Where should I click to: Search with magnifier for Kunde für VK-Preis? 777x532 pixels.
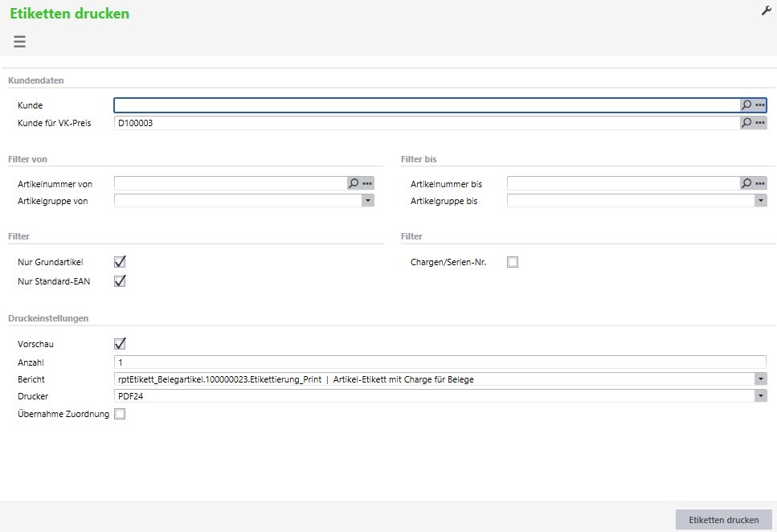(746, 123)
